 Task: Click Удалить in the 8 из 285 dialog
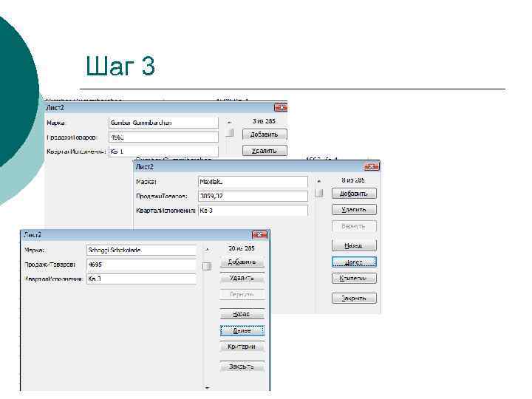(354, 209)
